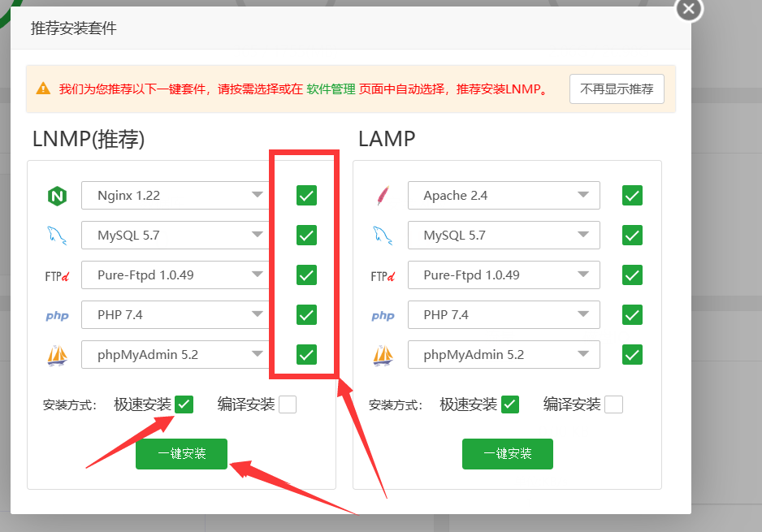Viewport: 762px width, 532px height.
Task: Click 一键安装 button under LAMP
Action: tap(508, 454)
